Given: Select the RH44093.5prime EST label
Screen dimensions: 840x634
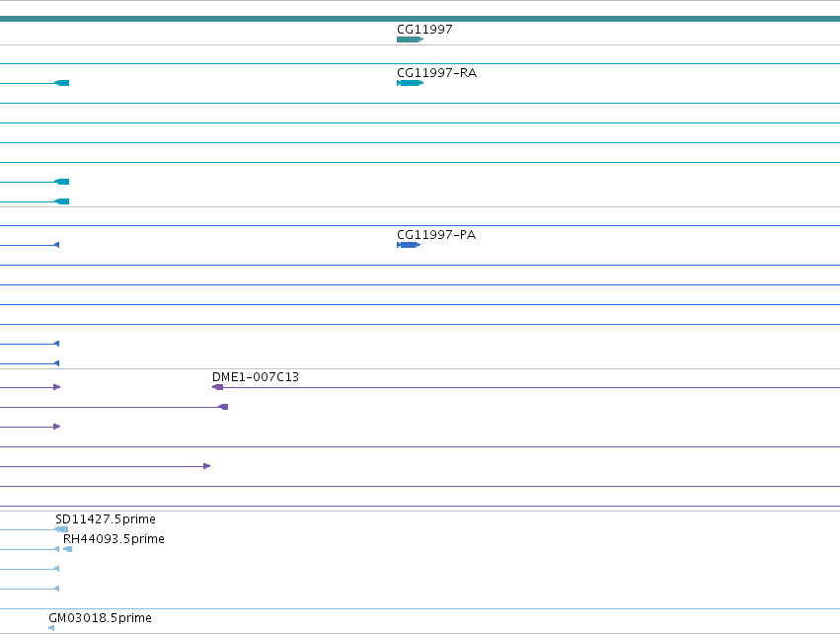Looking at the screenshot, I should pyautogui.click(x=114, y=539).
